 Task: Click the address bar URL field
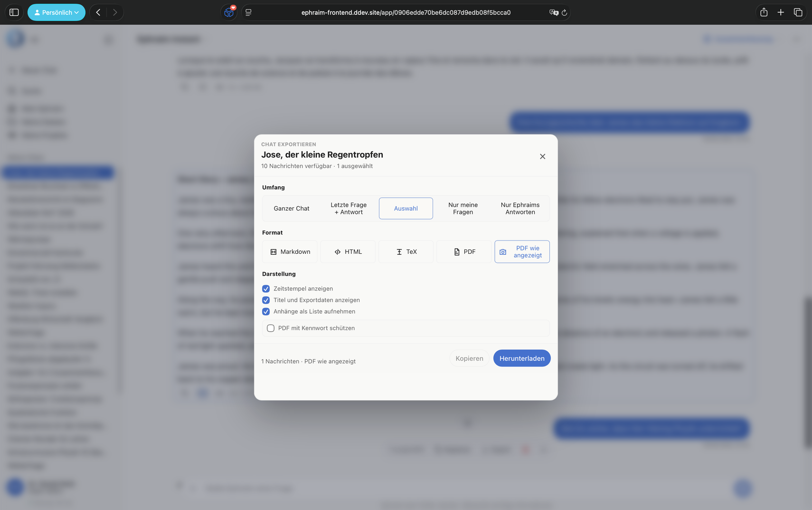tap(406, 12)
